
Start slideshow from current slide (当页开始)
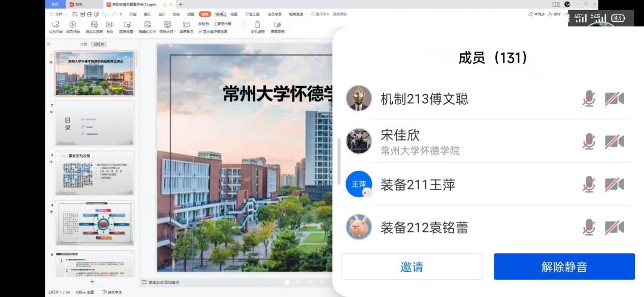(73, 27)
